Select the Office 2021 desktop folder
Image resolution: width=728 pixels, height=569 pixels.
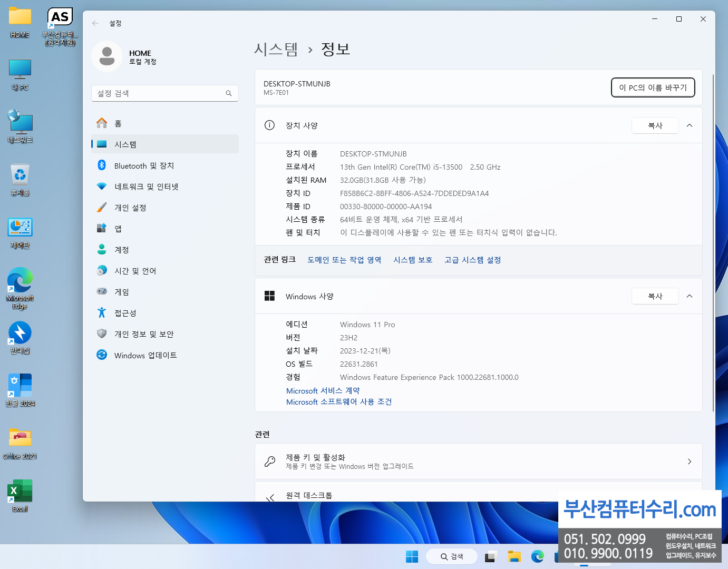tap(20, 443)
